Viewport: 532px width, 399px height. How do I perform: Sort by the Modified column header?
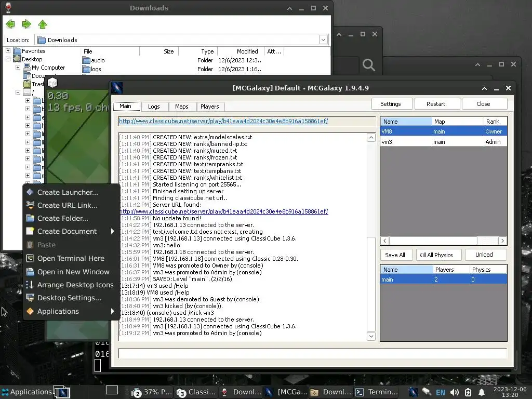point(241,51)
